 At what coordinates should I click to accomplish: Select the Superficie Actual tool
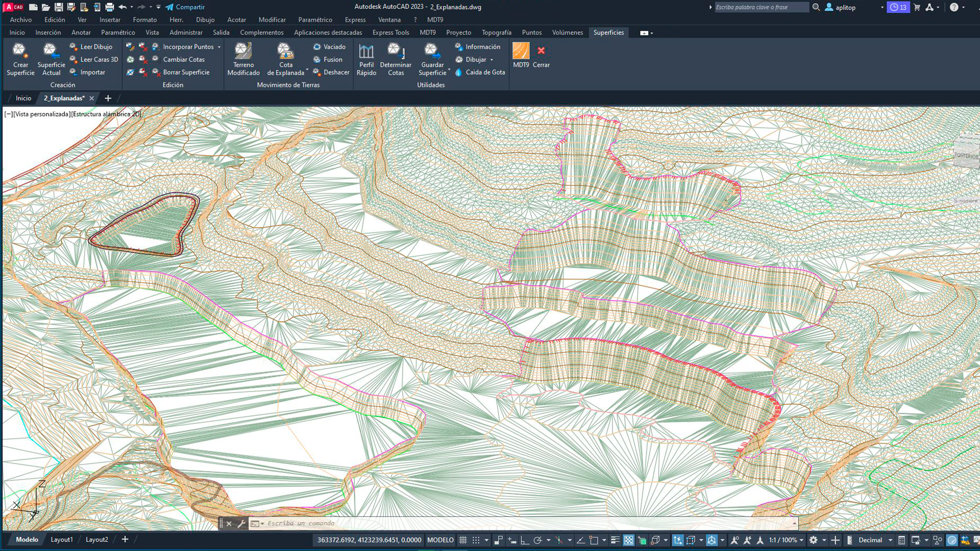coord(51,60)
